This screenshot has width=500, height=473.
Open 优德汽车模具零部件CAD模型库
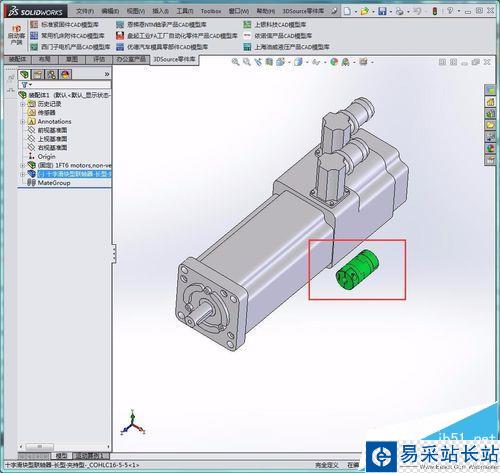pyautogui.click(x=162, y=47)
